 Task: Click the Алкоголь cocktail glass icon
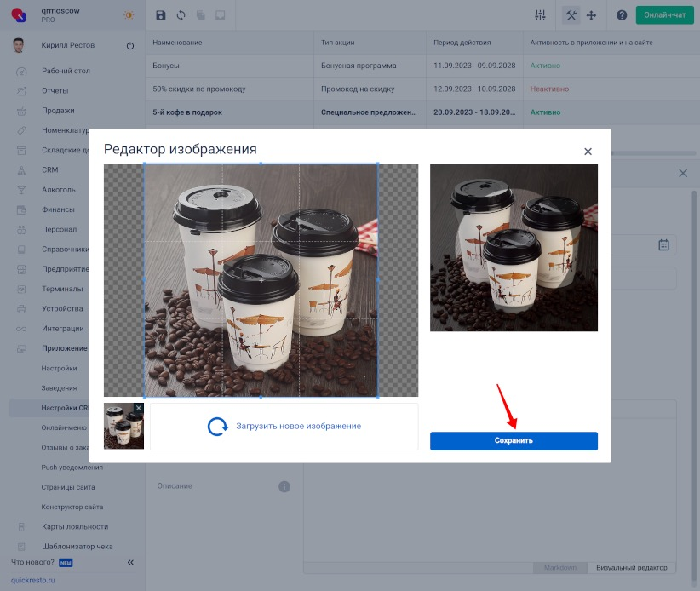[21, 190]
